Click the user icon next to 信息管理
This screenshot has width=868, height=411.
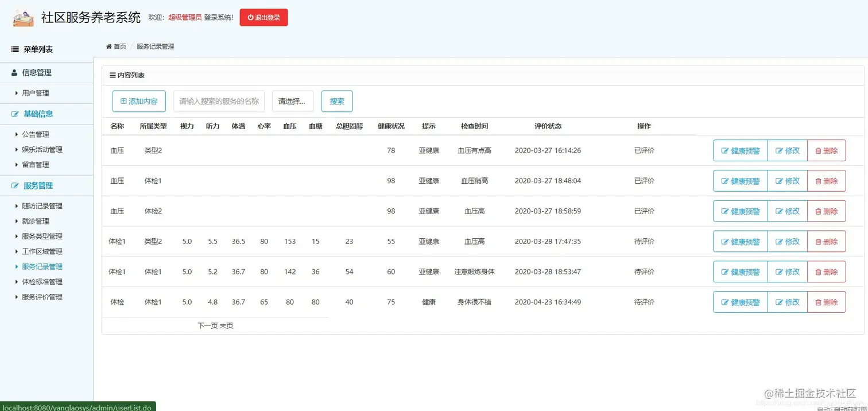click(14, 72)
